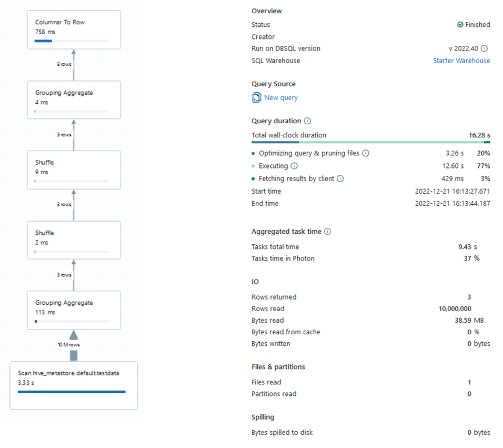Click the info icon beside Query duration
The image size is (503, 448).
coord(308,121)
